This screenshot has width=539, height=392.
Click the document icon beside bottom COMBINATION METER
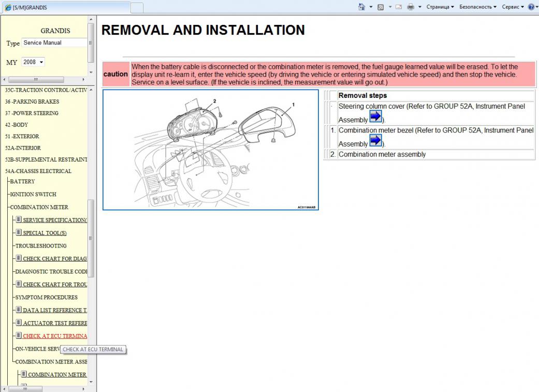pyautogui.click(x=24, y=374)
